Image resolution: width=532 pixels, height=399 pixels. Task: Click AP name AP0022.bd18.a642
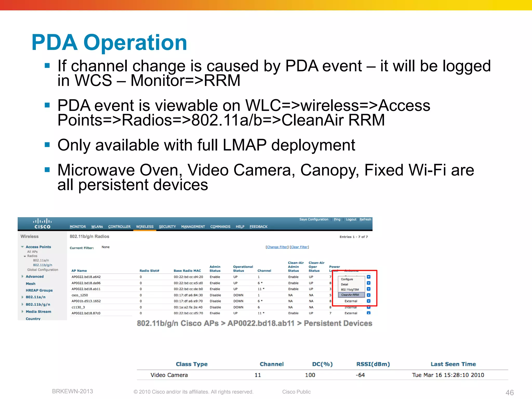coord(86,277)
